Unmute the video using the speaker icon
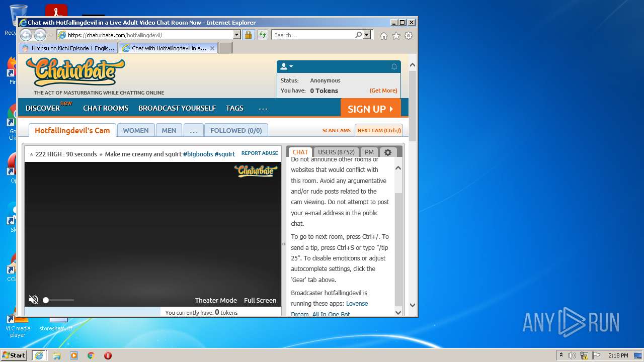Image resolution: width=644 pixels, height=362 pixels. click(33, 300)
